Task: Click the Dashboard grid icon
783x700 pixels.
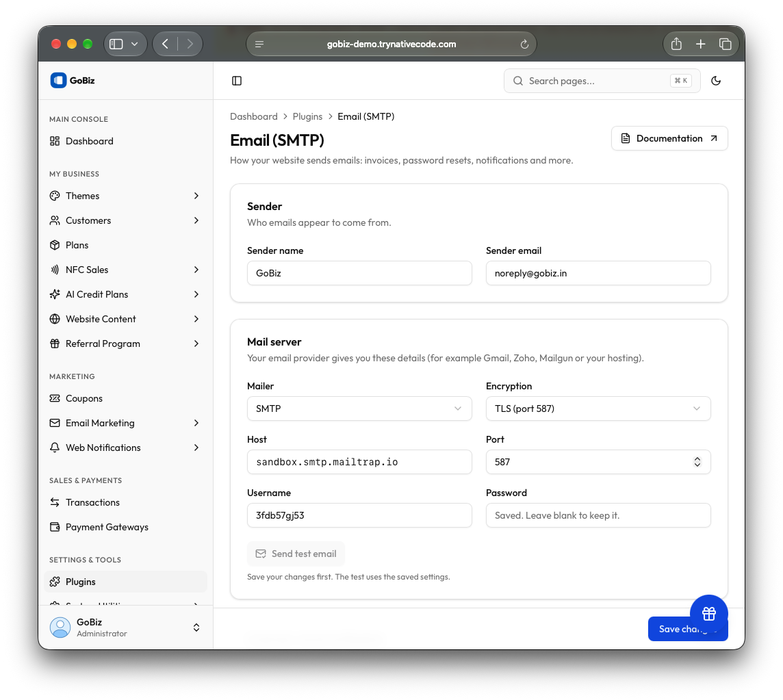Action: [x=55, y=141]
